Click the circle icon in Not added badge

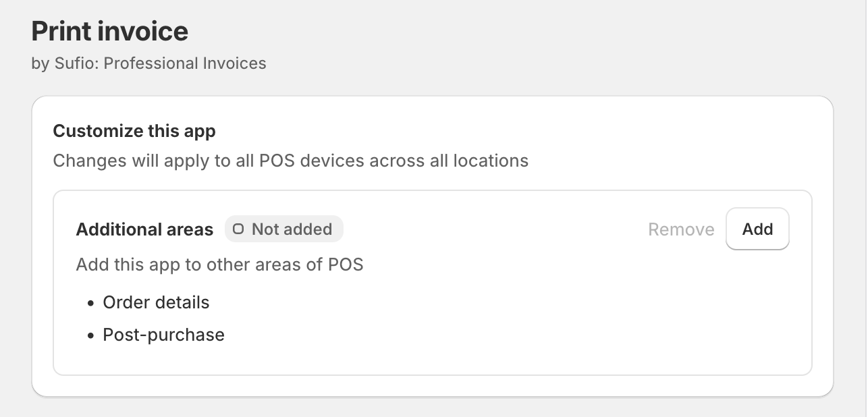238,229
